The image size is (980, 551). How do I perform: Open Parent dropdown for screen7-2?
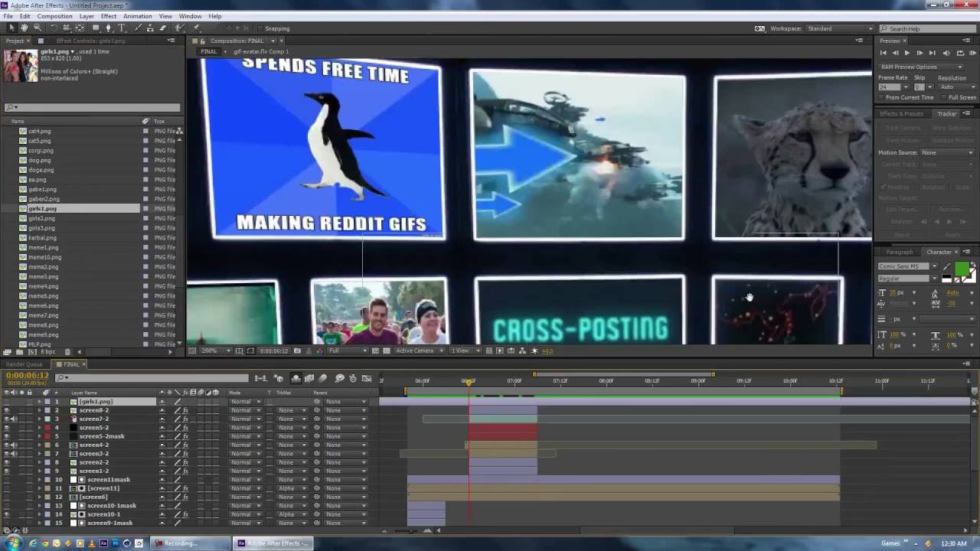[345, 419]
